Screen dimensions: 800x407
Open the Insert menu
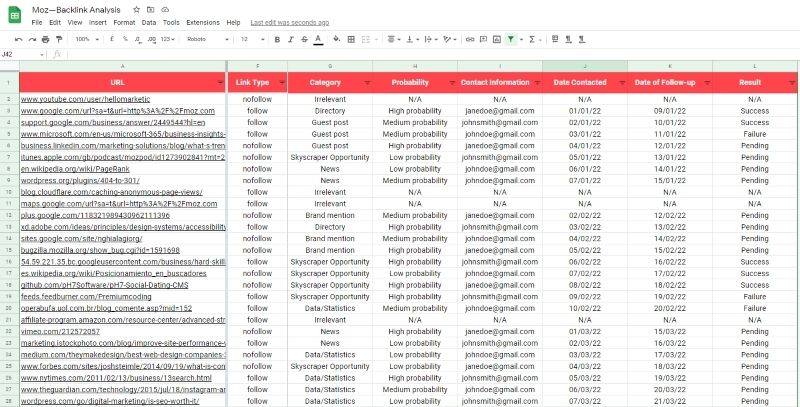97,22
